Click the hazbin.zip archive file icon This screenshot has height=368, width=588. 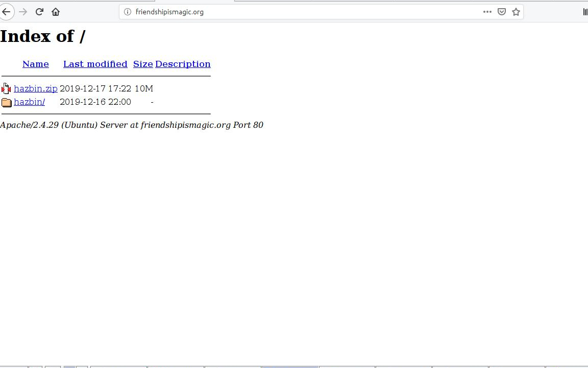(x=6, y=89)
